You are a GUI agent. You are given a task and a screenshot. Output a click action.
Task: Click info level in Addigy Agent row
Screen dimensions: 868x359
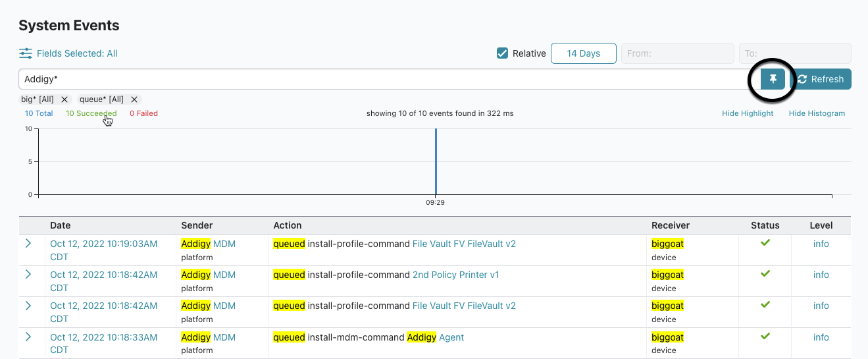[821, 337]
